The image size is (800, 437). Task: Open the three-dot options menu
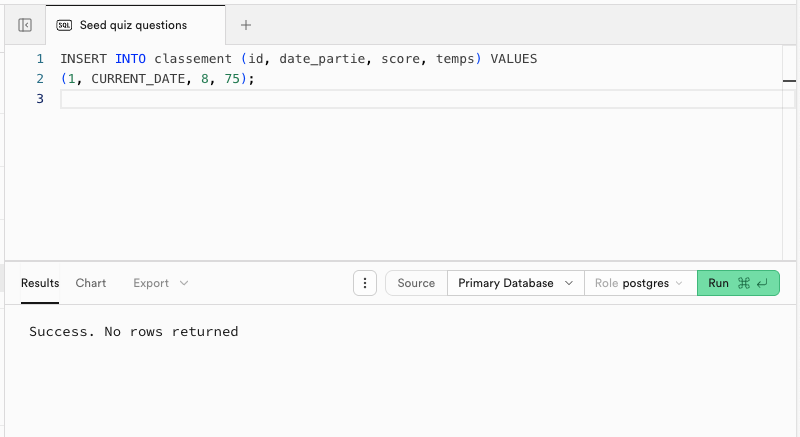365,283
